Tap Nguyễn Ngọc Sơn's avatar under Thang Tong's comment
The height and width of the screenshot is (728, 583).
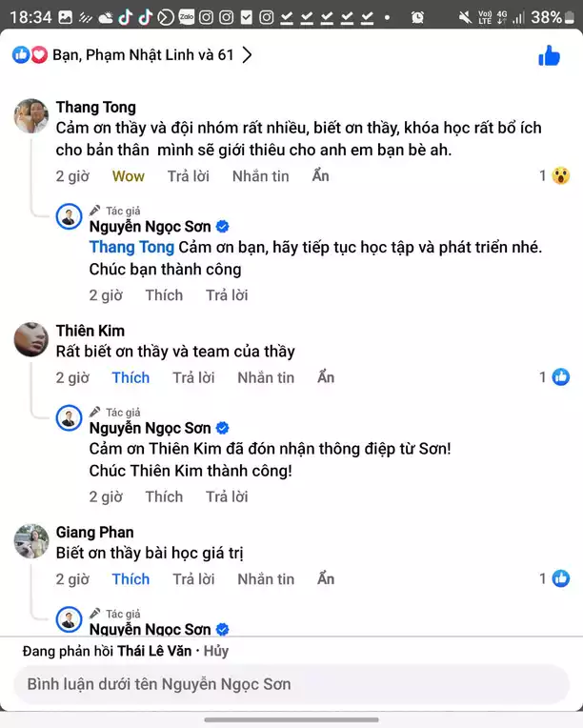tap(70, 216)
